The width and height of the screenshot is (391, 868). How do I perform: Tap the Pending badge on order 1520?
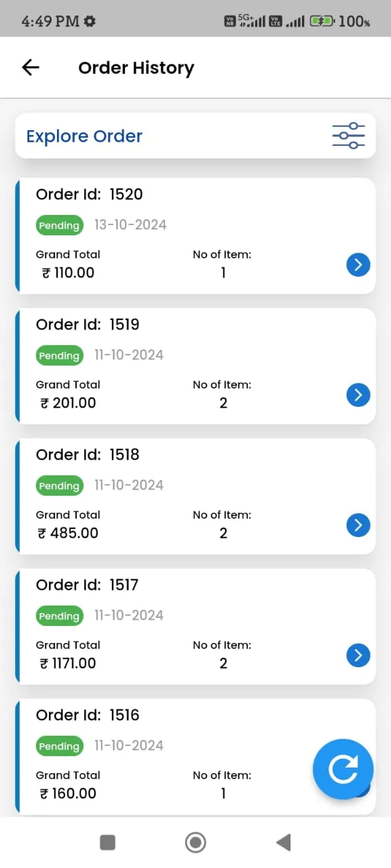pyautogui.click(x=59, y=225)
